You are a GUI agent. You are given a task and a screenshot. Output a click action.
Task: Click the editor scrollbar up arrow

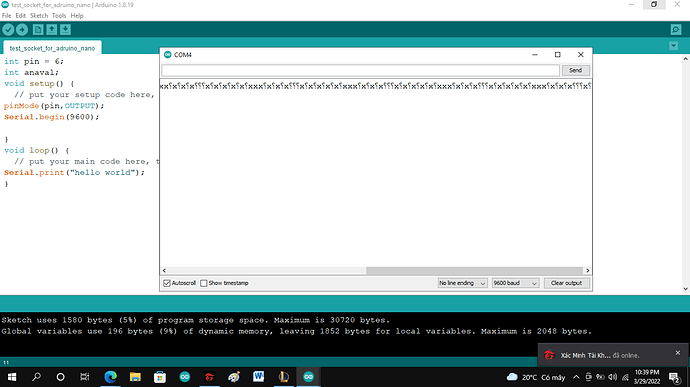click(x=686, y=59)
